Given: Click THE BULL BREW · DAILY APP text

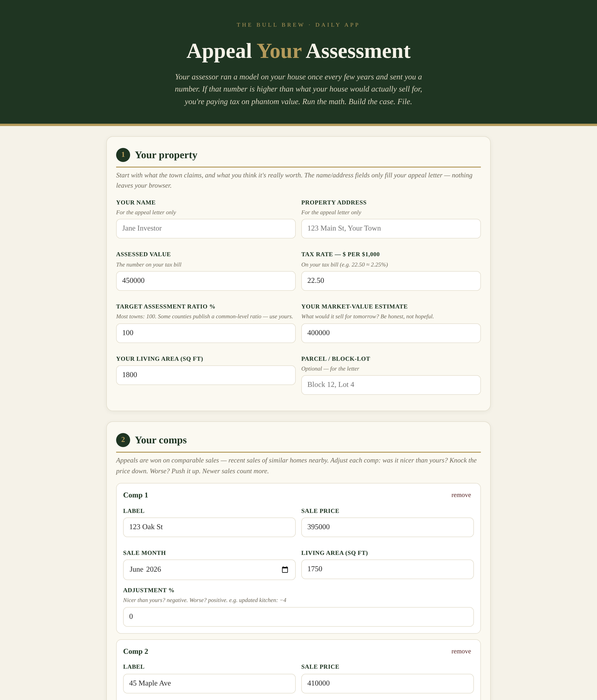Looking at the screenshot, I should pyautogui.click(x=298, y=25).
